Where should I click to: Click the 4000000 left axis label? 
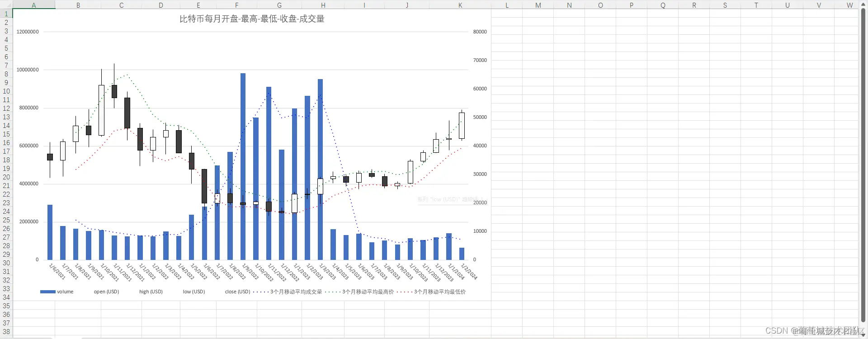(28, 184)
